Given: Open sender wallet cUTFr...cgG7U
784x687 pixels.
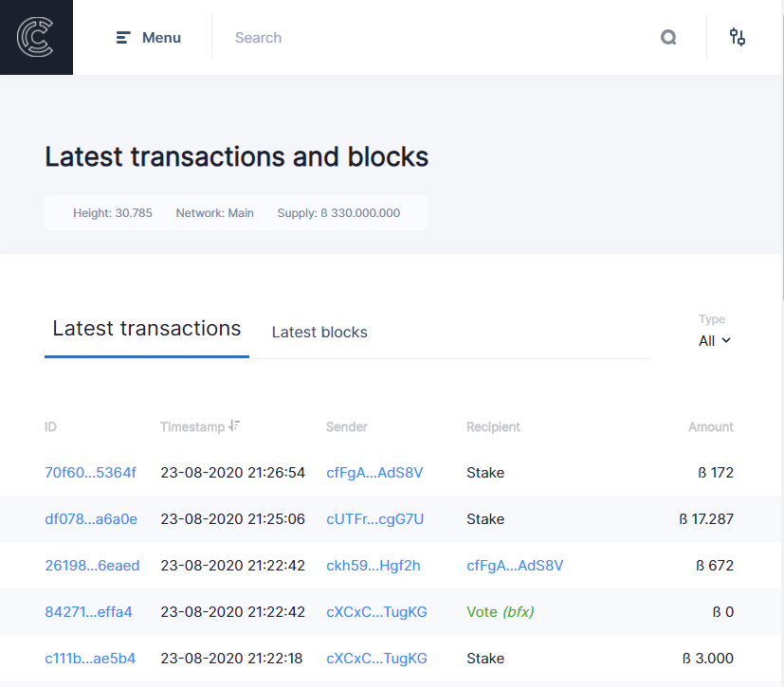Looking at the screenshot, I should 375,519.
